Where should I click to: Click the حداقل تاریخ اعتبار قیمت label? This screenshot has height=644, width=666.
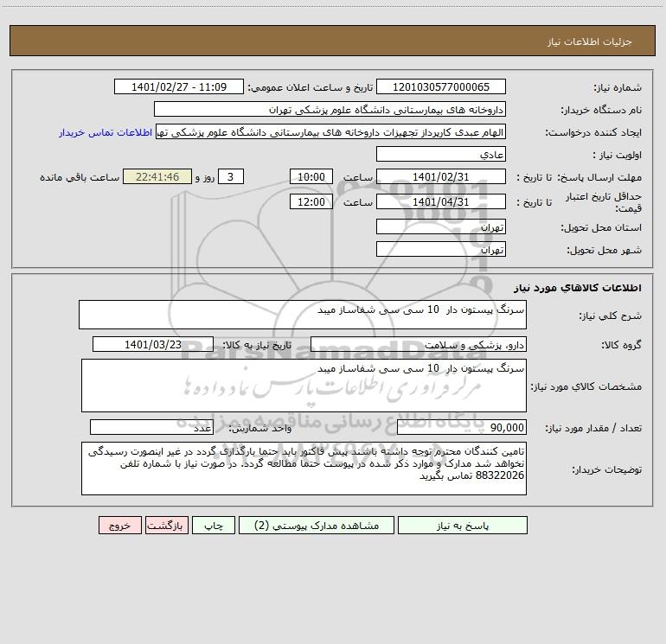coord(604,202)
